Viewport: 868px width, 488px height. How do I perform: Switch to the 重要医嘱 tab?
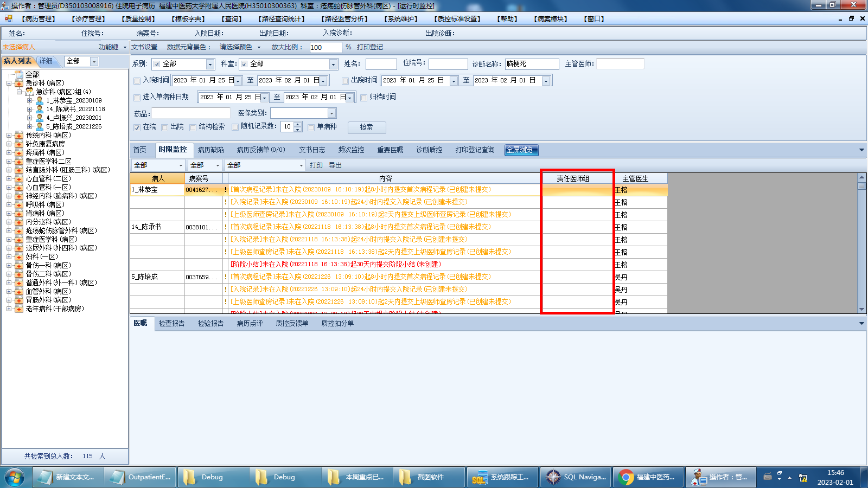click(390, 150)
